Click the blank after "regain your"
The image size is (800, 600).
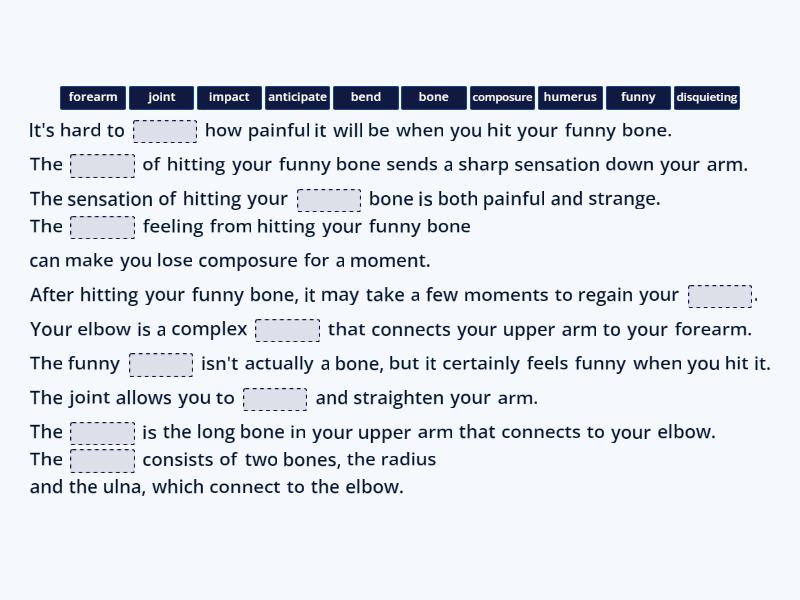pos(720,295)
